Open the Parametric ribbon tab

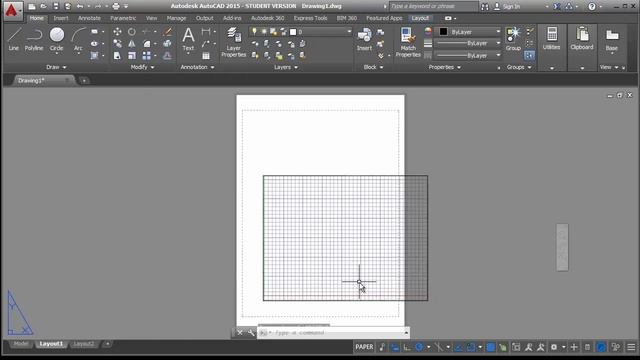(x=123, y=18)
